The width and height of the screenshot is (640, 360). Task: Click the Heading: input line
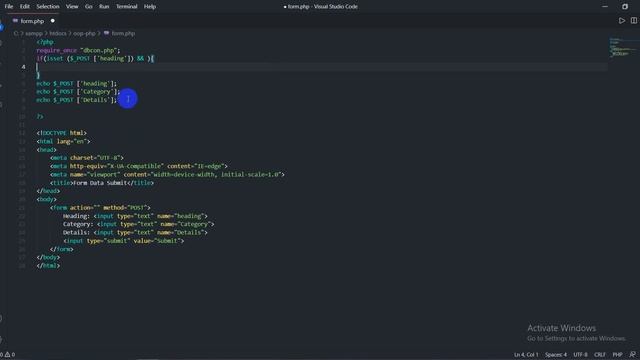pos(135,216)
